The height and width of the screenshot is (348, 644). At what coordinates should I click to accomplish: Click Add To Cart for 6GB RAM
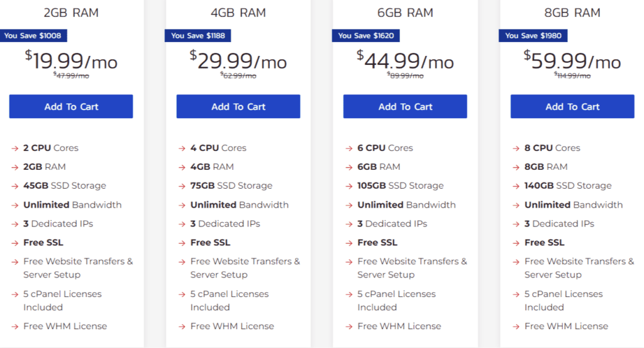click(x=405, y=106)
